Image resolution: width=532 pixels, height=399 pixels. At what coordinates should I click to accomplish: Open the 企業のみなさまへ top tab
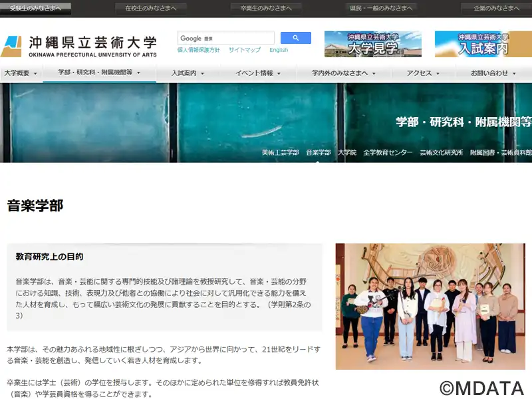click(x=496, y=8)
